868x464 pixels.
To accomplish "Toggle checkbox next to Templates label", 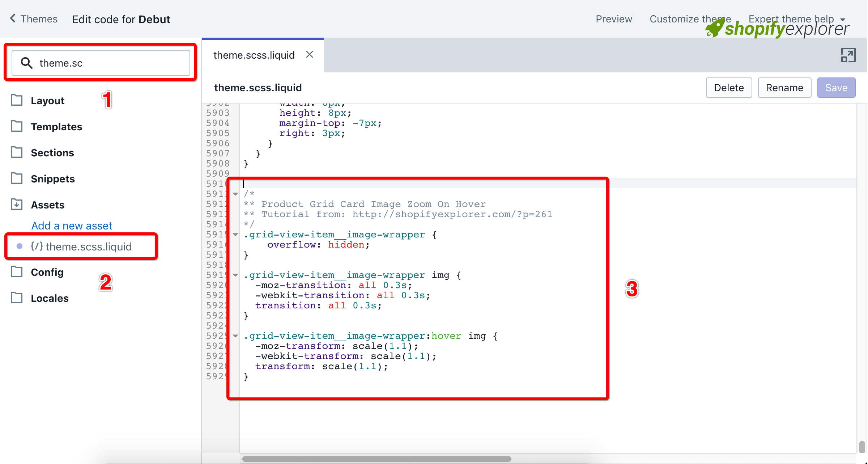I will [18, 127].
